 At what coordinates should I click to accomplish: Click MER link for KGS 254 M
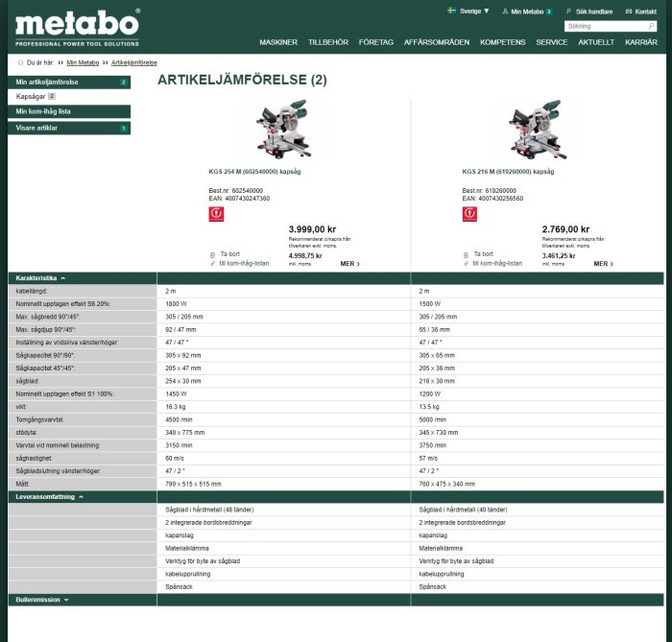(349, 264)
